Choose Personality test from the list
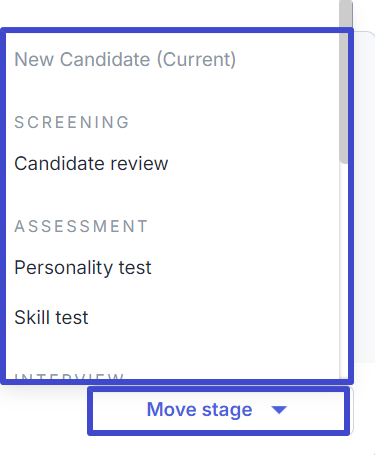This screenshot has height=455, width=375. (x=83, y=267)
